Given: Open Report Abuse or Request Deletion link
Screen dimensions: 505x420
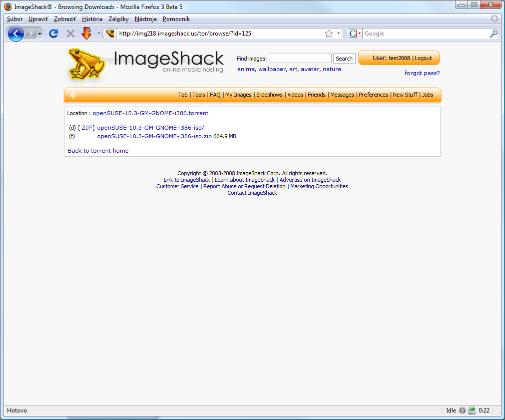Looking at the screenshot, I should point(244,186).
